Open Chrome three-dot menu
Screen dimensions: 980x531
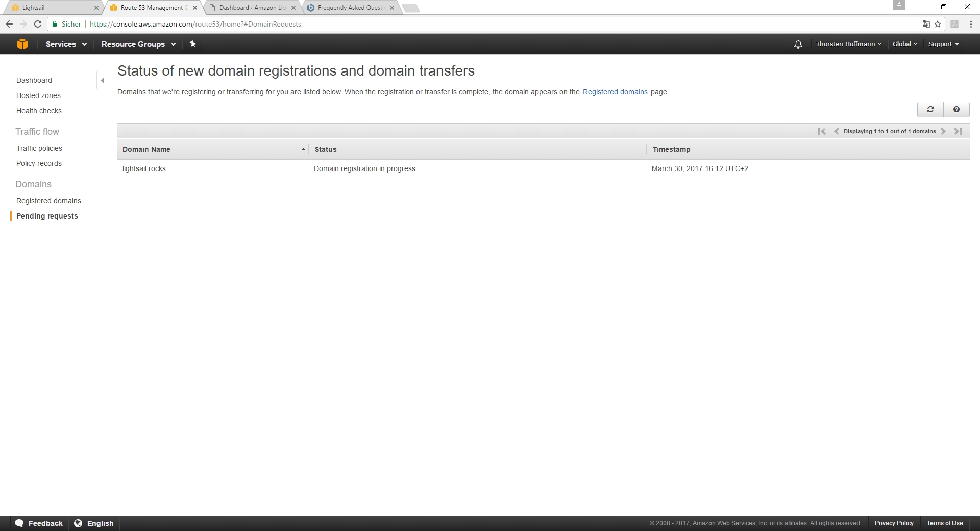(x=970, y=24)
